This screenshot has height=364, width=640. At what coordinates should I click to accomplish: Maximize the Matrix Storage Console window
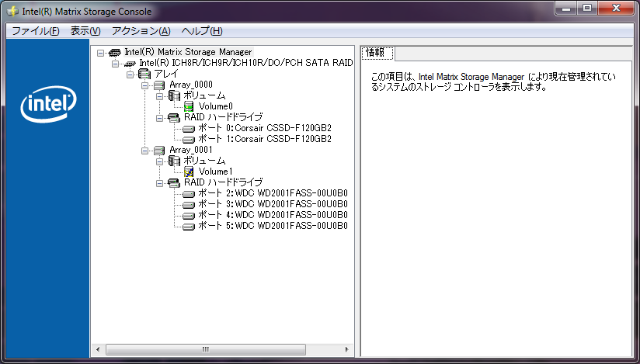coord(587,9)
